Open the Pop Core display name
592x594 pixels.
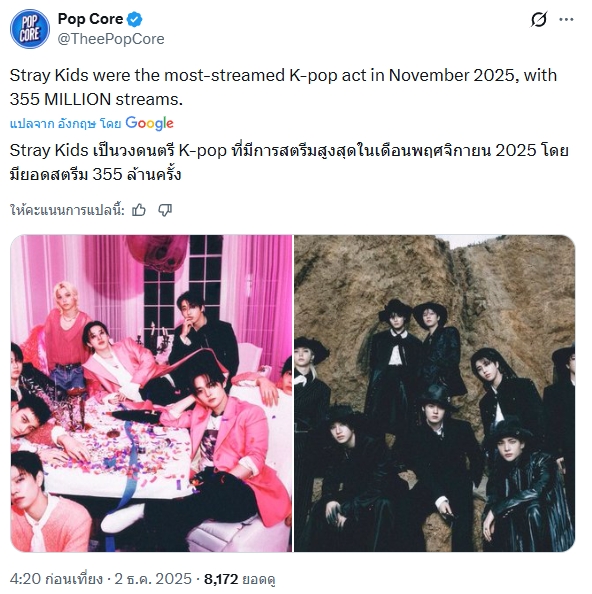[90, 19]
